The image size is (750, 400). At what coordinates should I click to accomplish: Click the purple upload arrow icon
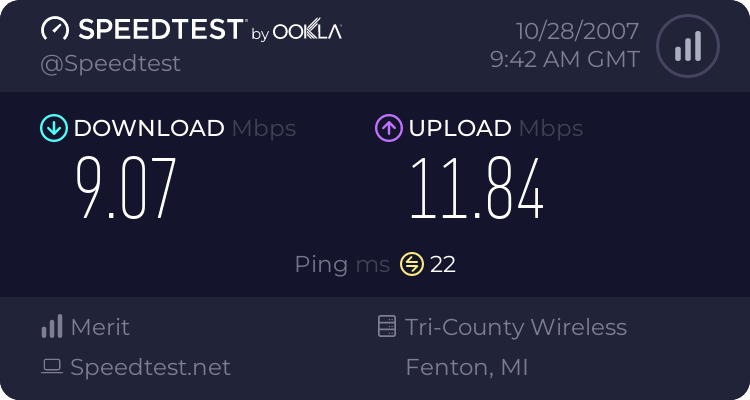pyautogui.click(x=388, y=128)
